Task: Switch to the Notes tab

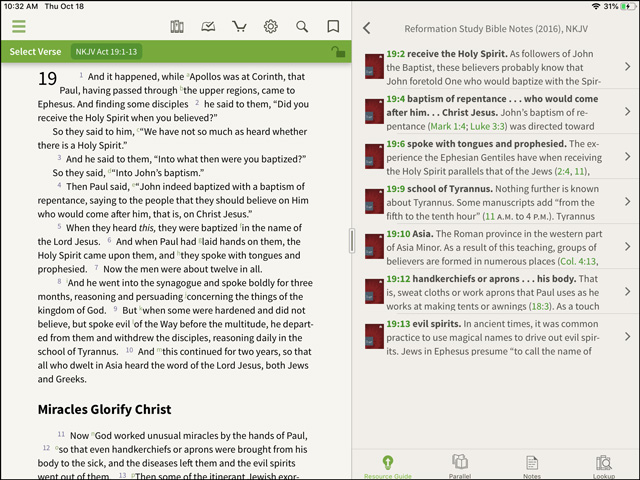Action: (532, 467)
